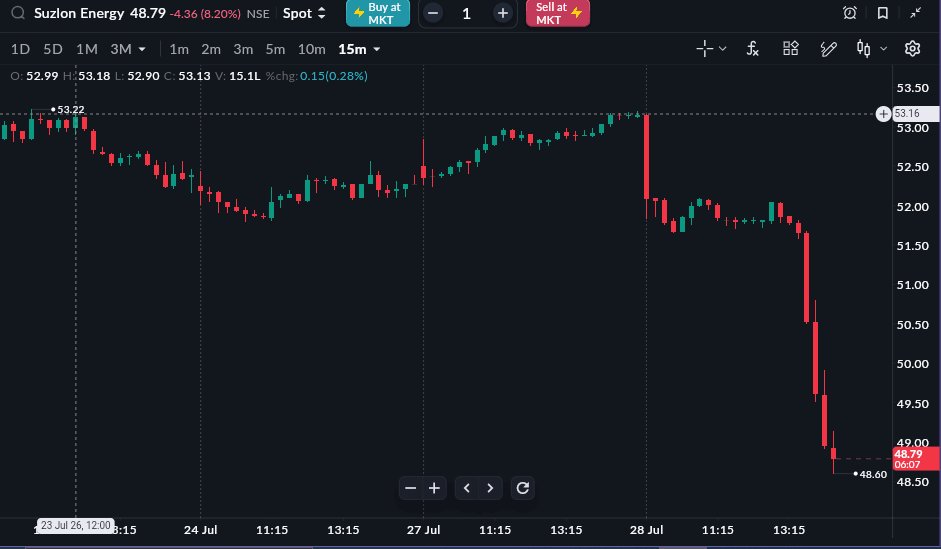This screenshot has width=941, height=549.
Task: Expand chart type options arrow
Action: click(883, 49)
